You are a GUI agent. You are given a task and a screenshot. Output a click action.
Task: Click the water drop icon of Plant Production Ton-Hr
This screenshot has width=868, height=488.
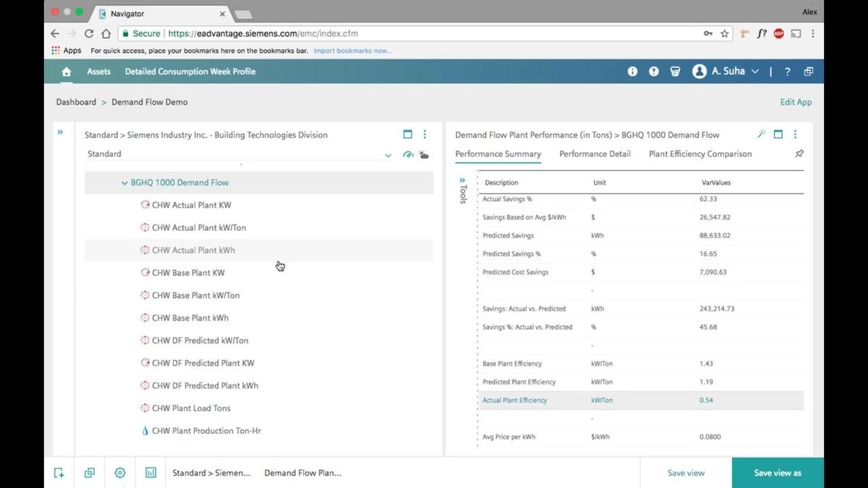pos(145,431)
